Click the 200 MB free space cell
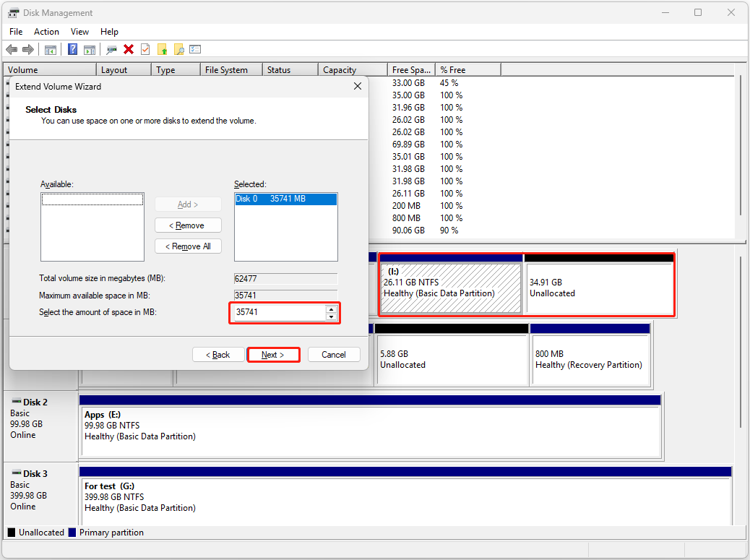 point(406,206)
